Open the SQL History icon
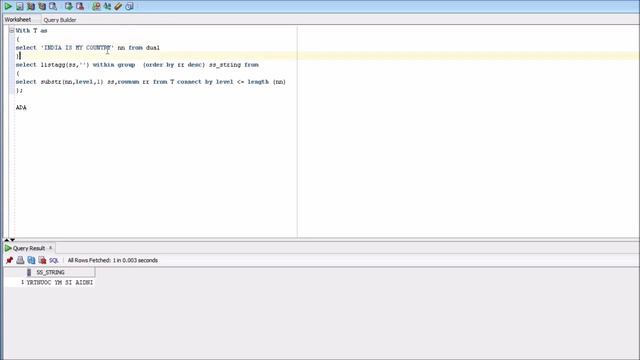Viewport: 640px width, 360px height. [x=129, y=6]
